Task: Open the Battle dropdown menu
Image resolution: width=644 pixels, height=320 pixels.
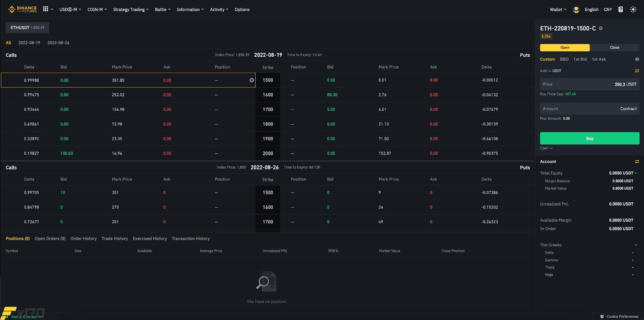Action: [163, 10]
